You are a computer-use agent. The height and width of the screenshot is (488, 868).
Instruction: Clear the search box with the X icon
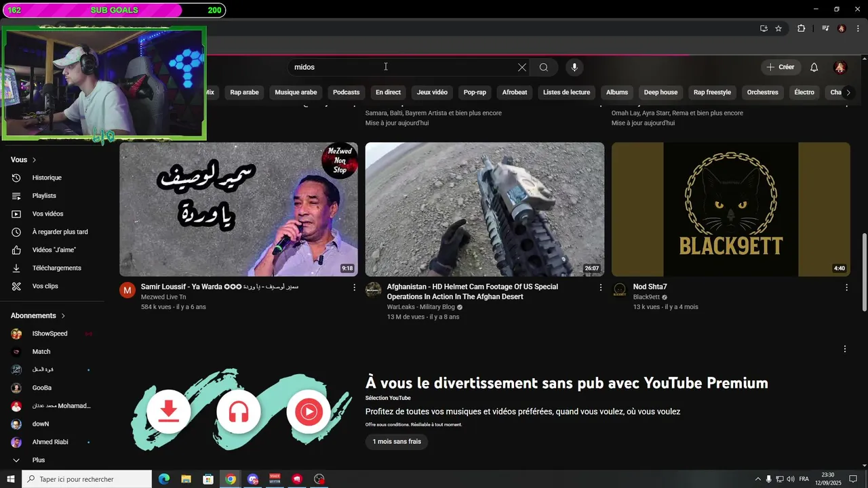(x=522, y=67)
